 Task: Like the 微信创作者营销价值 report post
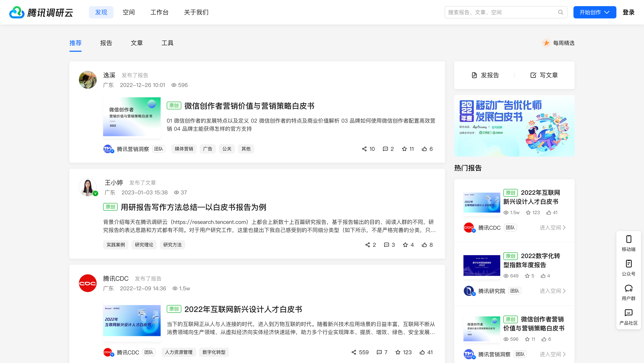[424, 149]
